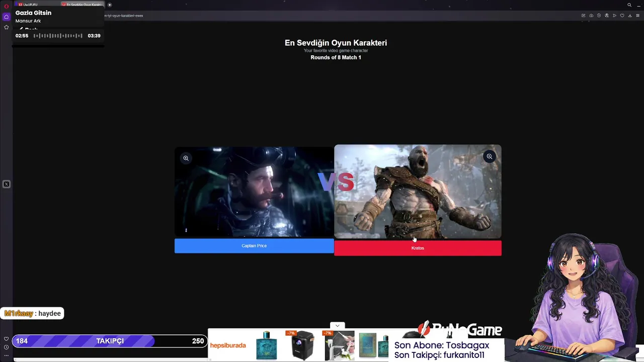Select the chat message from M1rkaay

pyautogui.click(x=33, y=313)
